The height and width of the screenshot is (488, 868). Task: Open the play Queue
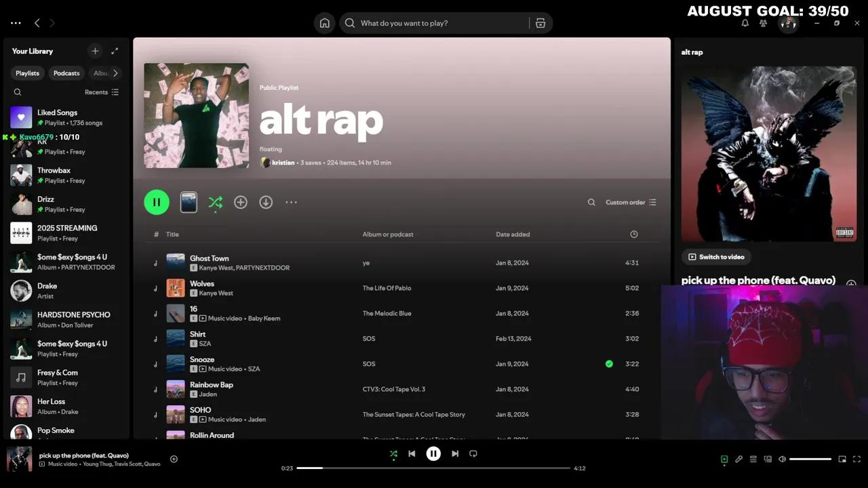click(753, 459)
